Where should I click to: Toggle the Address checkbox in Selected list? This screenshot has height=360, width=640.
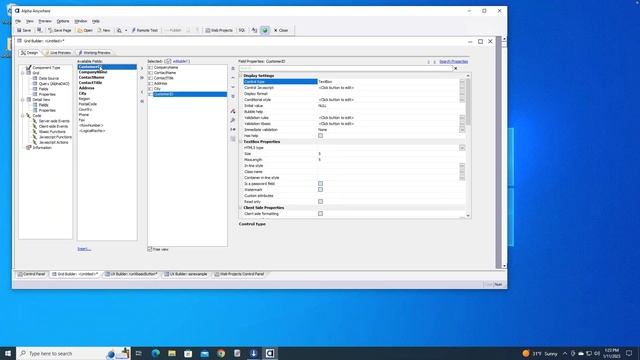pyautogui.click(x=151, y=83)
